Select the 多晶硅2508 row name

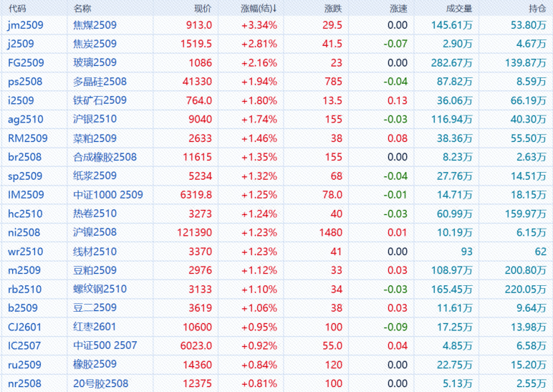100,82
